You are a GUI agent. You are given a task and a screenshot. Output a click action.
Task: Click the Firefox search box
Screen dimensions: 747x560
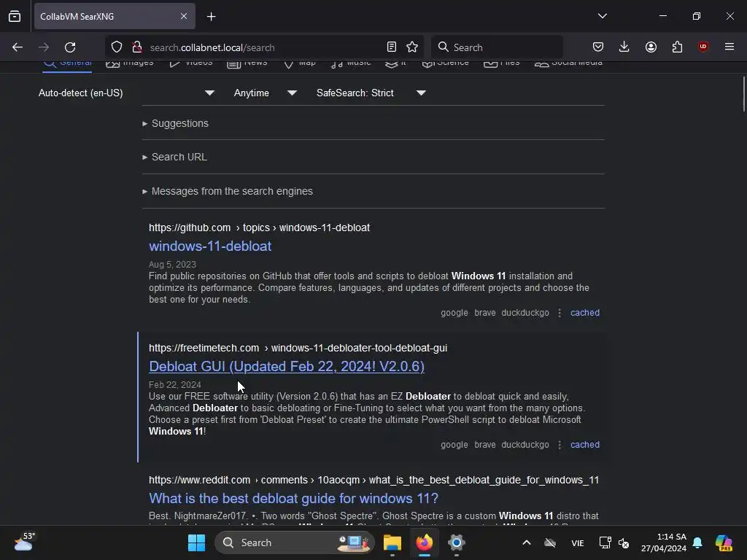point(497,47)
